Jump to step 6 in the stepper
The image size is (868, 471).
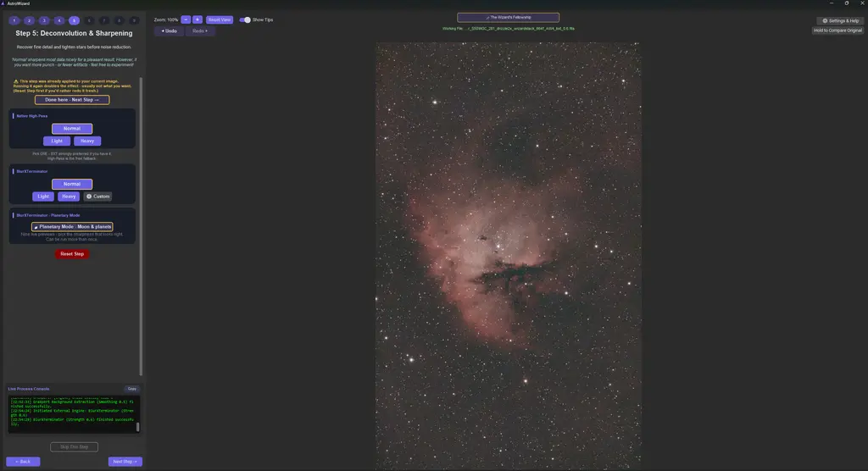[x=89, y=20]
